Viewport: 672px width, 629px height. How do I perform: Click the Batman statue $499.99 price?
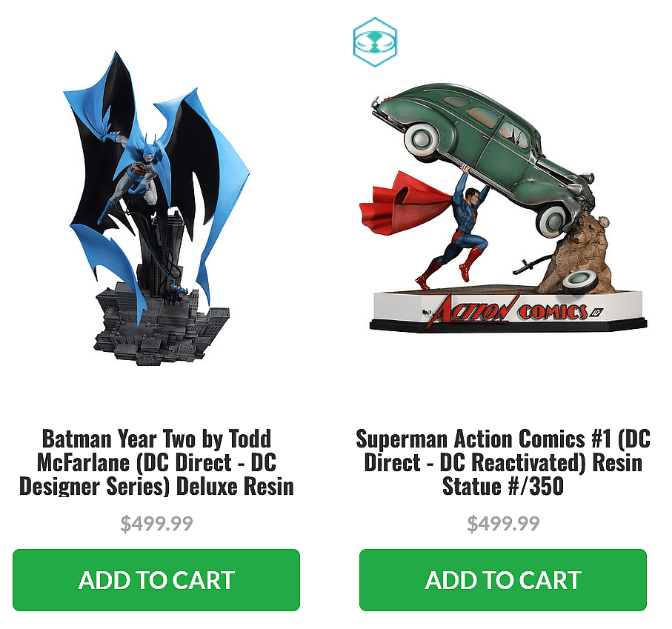(156, 523)
